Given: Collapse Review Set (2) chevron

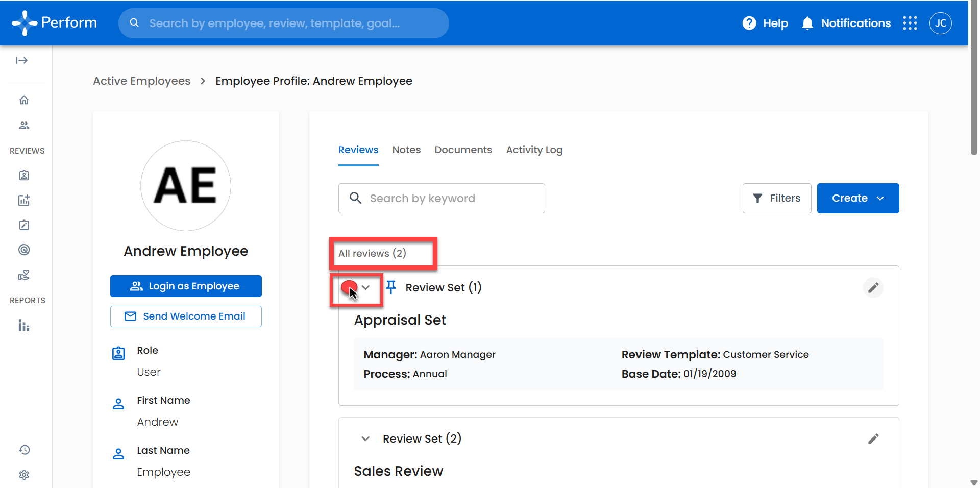Looking at the screenshot, I should (x=365, y=439).
